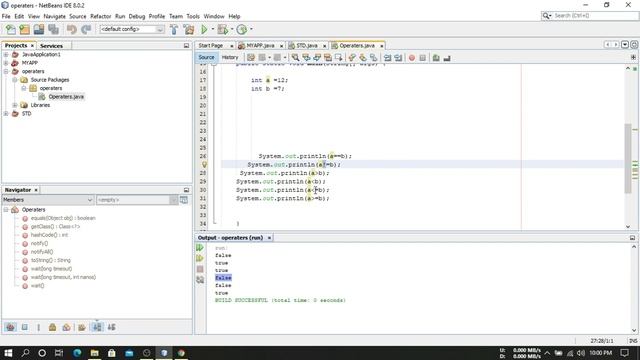Viewport: 640px width, 360px height.
Task: Click the taskbar search magnifier icon
Action: (x=25, y=353)
